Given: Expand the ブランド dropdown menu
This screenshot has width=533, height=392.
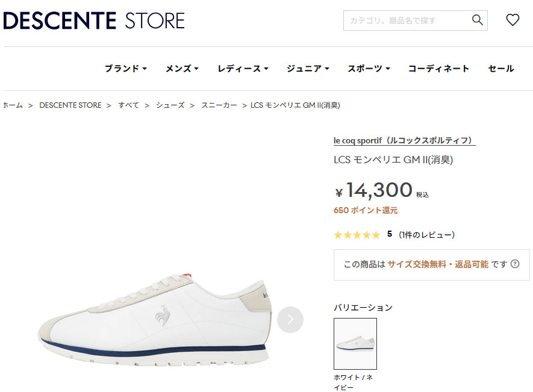Looking at the screenshot, I should (125, 69).
